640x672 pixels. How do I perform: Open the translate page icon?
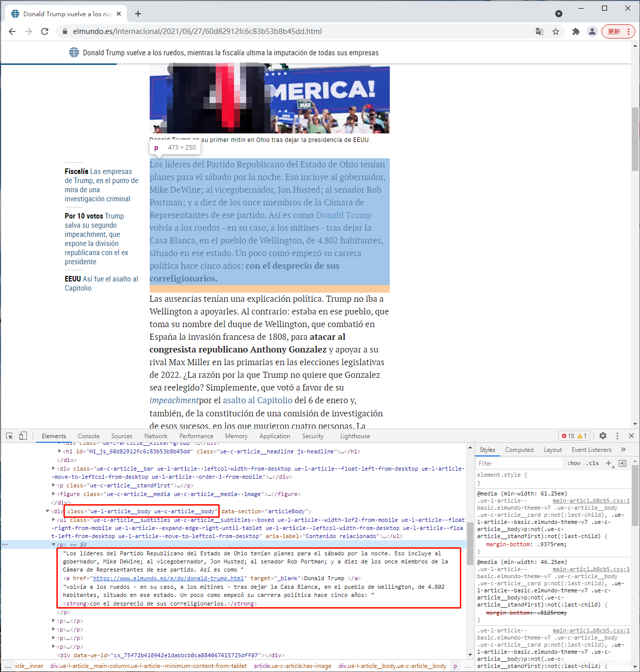point(540,31)
